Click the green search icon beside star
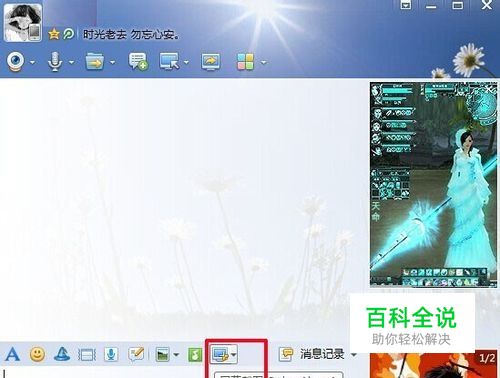The width and height of the screenshot is (500, 378). (68, 34)
